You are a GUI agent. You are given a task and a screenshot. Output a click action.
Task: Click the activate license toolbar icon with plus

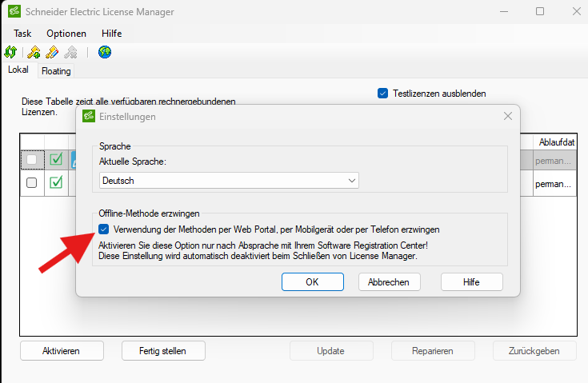click(34, 52)
